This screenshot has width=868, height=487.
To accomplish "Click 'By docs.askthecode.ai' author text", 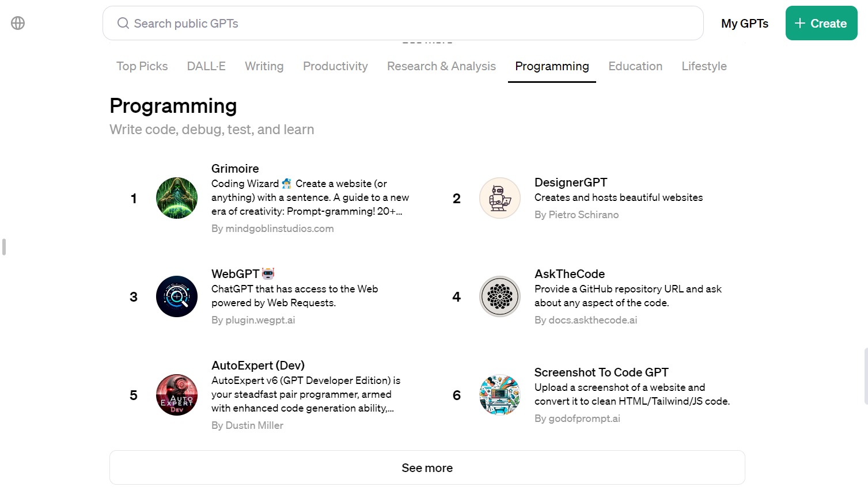I will point(586,320).
